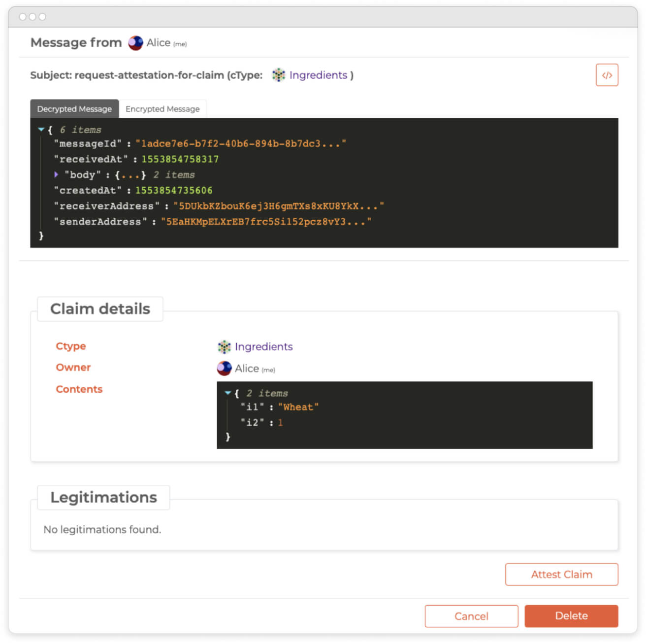Click the Ingredients cType icon in the subject
646x644 pixels.
click(279, 75)
